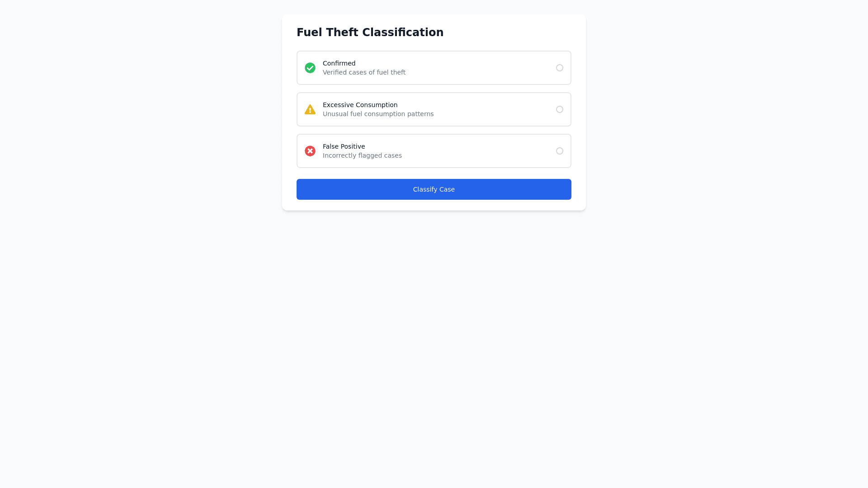This screenshot has width=868, height=488.
Task: Click the "Confirmed" option title text
Action: point(339,63)
